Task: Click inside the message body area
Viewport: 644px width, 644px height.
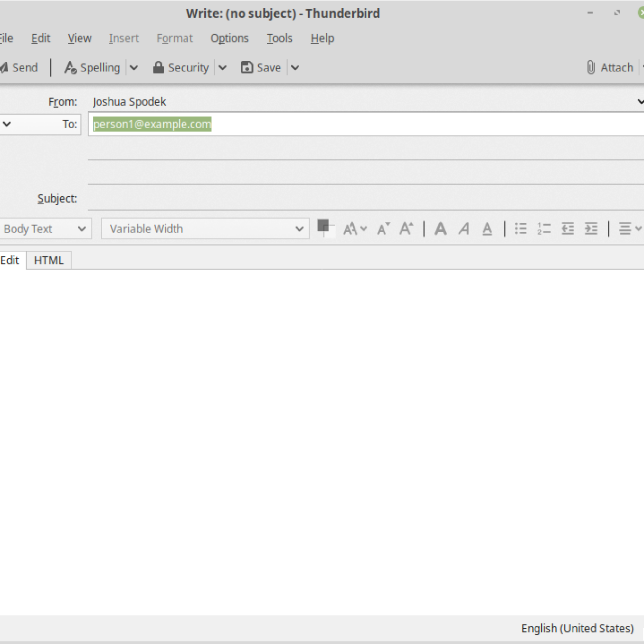Action: click(322, 442)
